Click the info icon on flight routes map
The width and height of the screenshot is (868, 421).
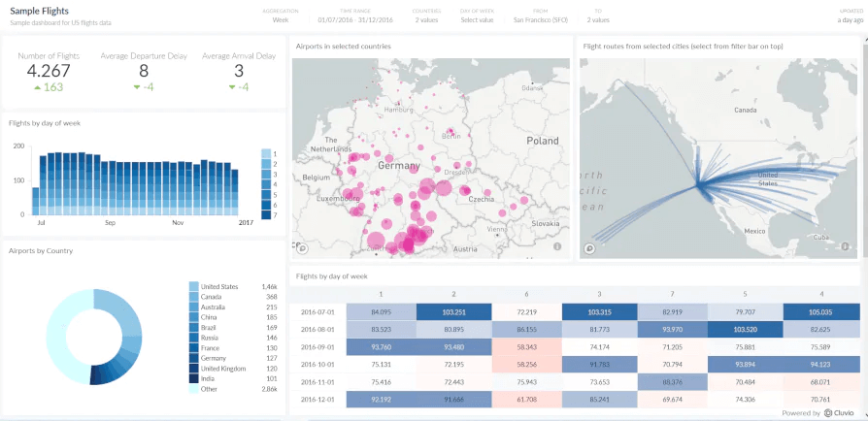[846, 246]
